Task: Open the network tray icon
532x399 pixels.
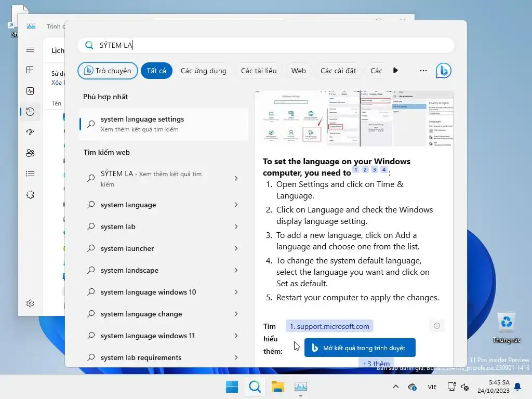Action: 451,387
